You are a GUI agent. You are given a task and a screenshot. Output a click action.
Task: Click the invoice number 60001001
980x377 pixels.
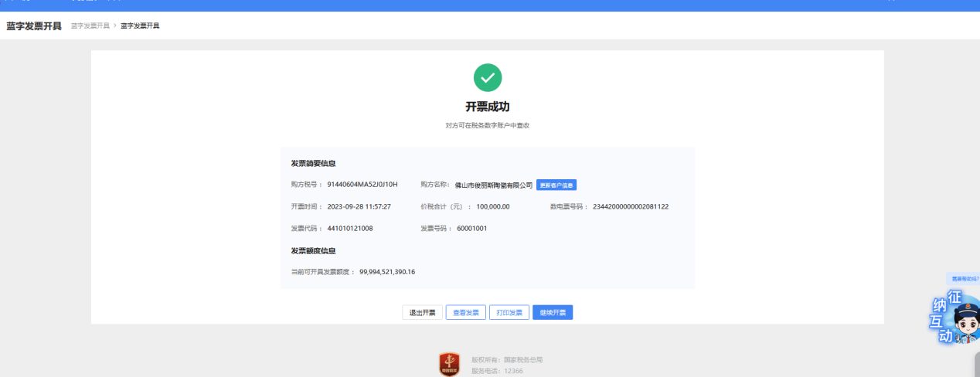coord(471,229)
